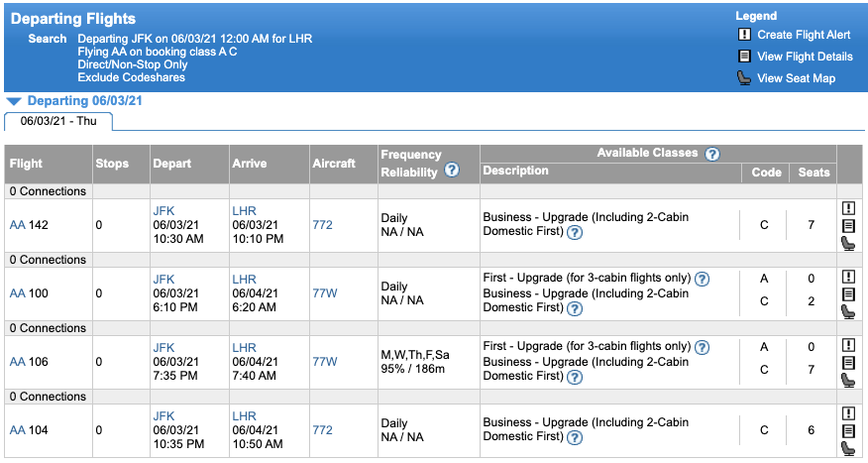The width and height of the screenshot is (868, 463).
Task: Open the seat map for AA 106
Action: (x=848, y=380)
